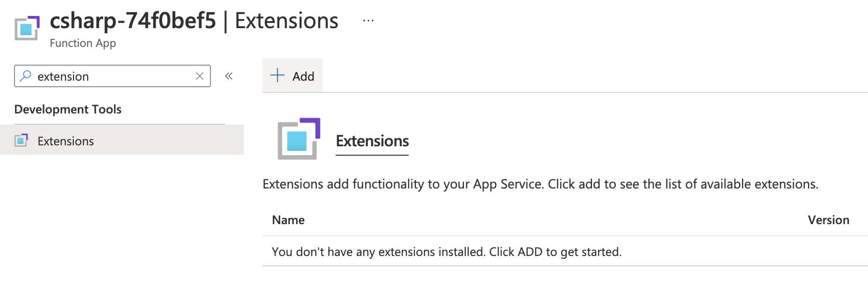Collapse the left menu with the double chevron

coord(229,75)
